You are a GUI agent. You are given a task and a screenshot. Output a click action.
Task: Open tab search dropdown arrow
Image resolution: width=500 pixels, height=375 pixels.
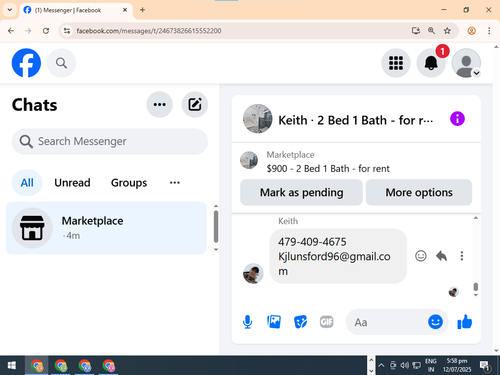[10, 10]
